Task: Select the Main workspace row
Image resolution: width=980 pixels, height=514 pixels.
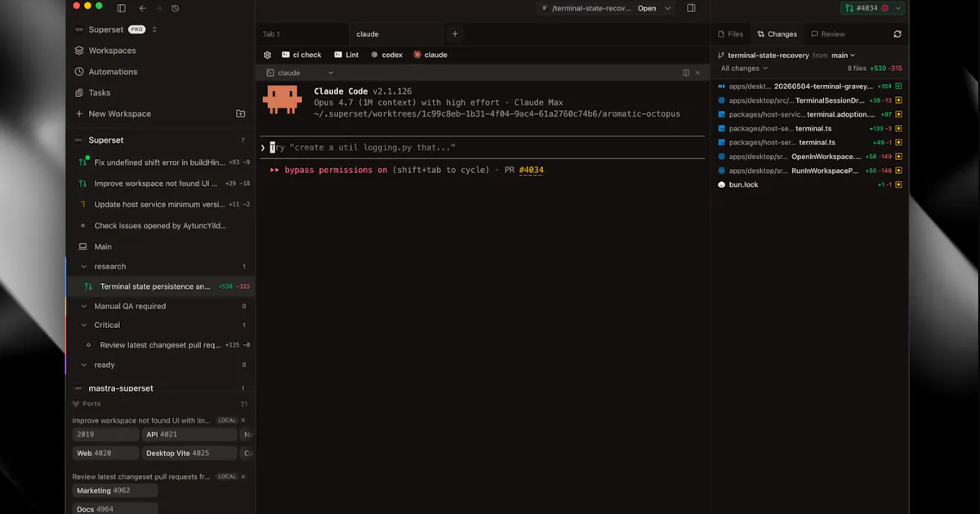Action: [160, 246]
